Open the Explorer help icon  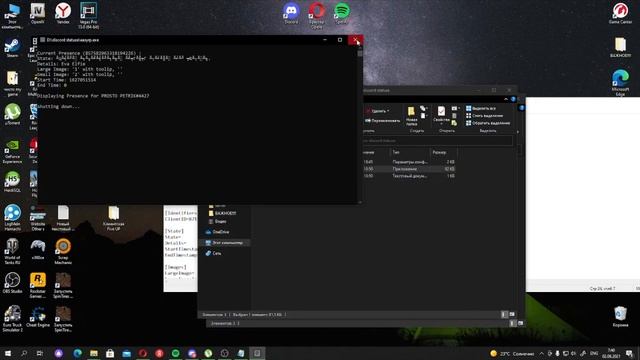513,99
